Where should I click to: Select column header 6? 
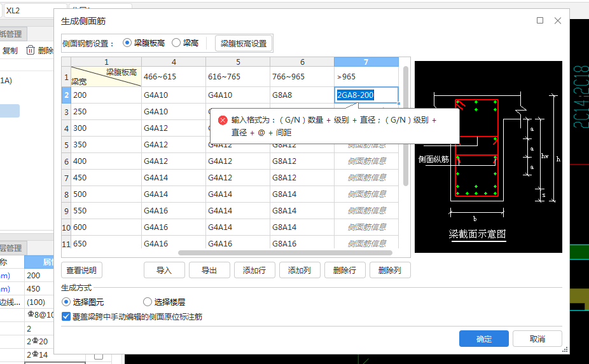(x=302, y=62)
